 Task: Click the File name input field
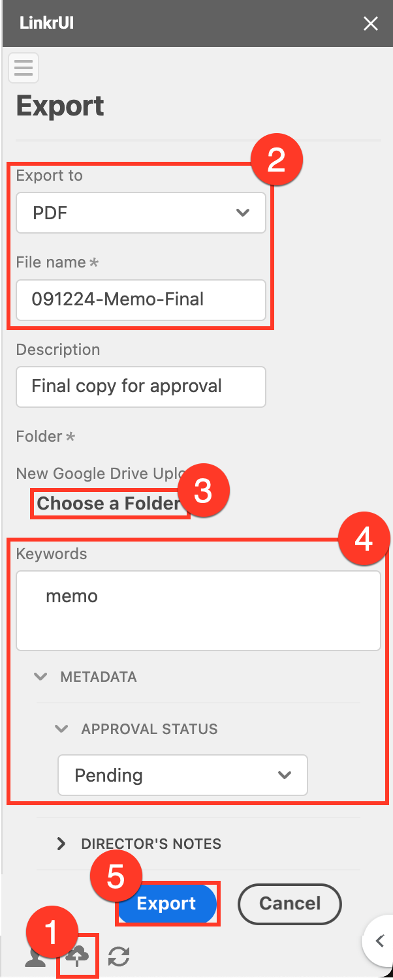click(140, 299)
